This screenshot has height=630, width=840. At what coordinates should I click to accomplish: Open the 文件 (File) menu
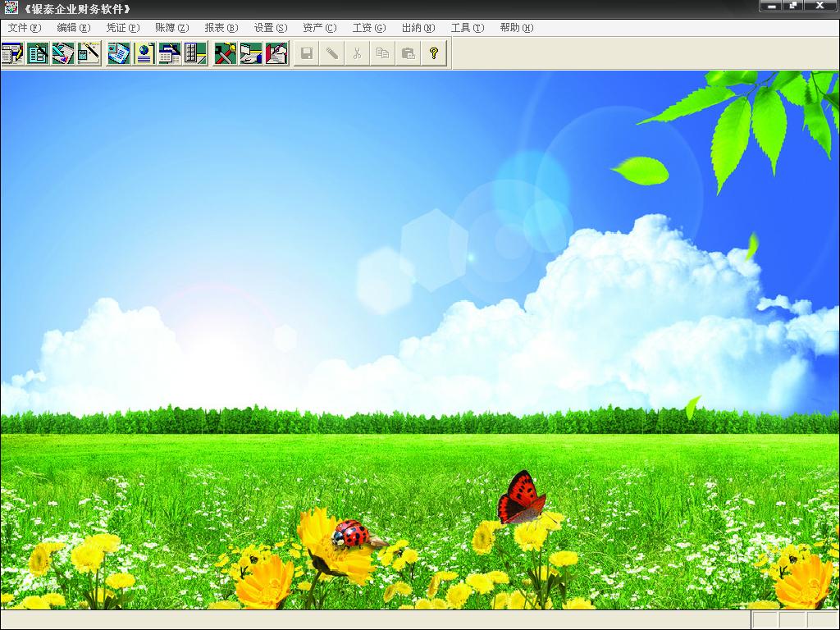click(x=24, y=28)
